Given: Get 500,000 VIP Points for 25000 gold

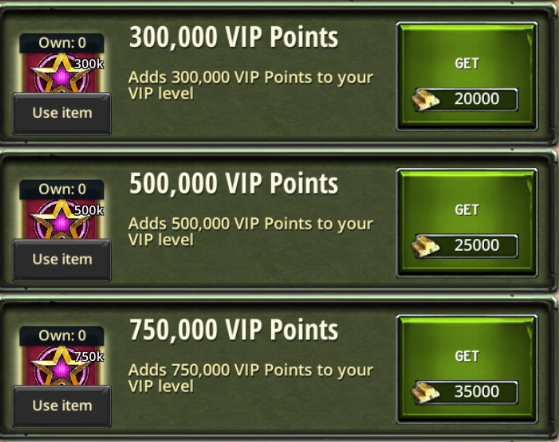Looking at the screenshot, I should click(x=467, y=223).
